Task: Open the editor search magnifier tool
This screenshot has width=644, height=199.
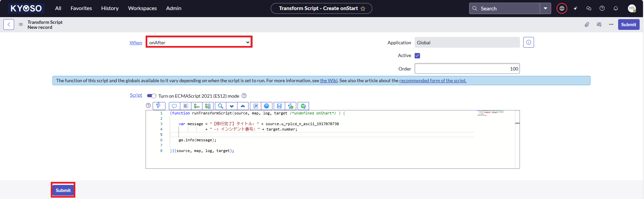Action: pyautogui.click(x=220, y=106)
